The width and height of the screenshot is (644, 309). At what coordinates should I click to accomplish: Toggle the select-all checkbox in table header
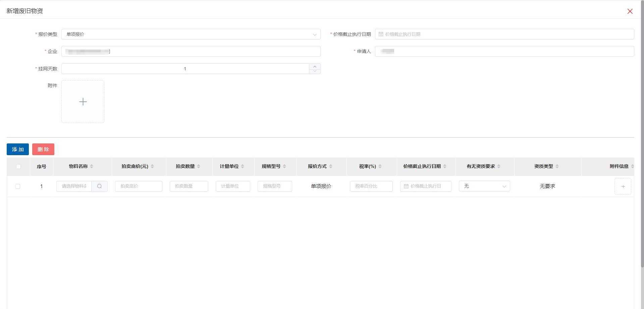(18, 167)
